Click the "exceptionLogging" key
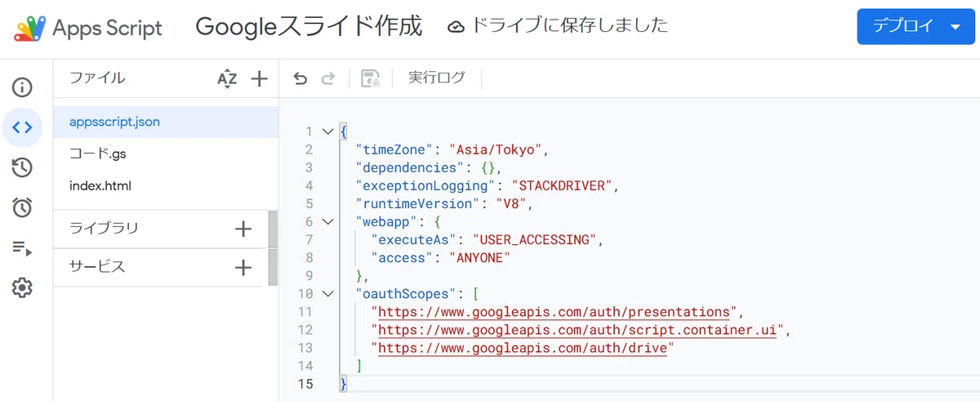This screenshot has width=980, height=401. [x=426, y=185]
